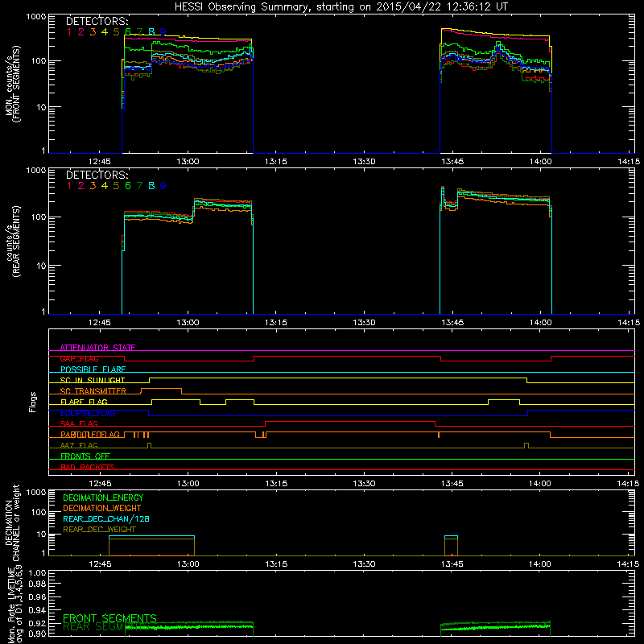Select the ATTENUATOR_STATE flag label
The image size is (644, 644).
click(x=97, y=348)
